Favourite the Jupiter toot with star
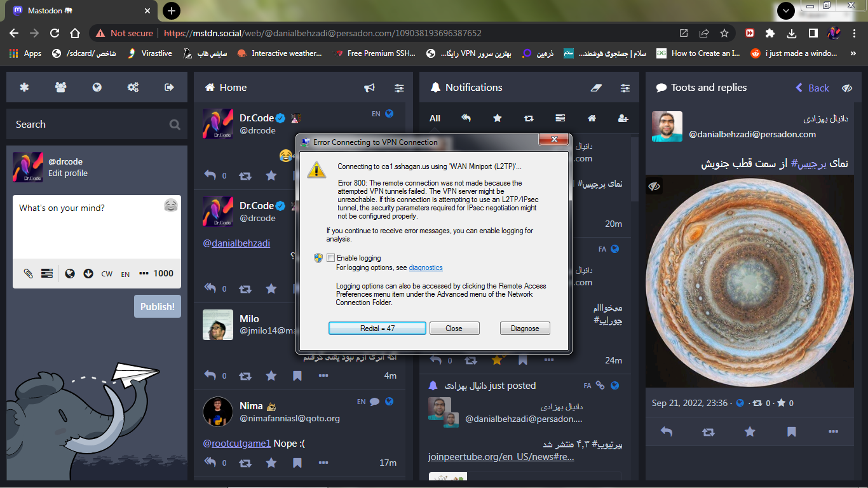This screenshot has width=868, height=488. (x=750, y=432)
